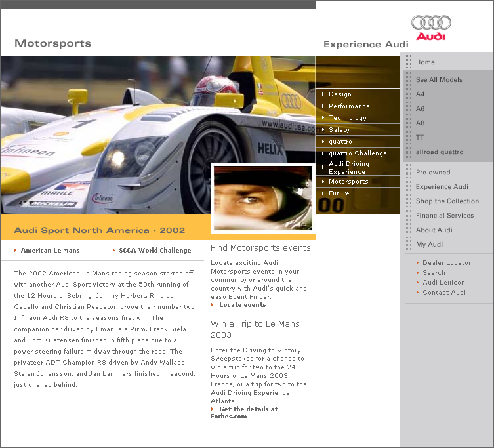This screenshot has height=448, width=494.
Task: Open the About Audi page
Action: tap(434, 230)
